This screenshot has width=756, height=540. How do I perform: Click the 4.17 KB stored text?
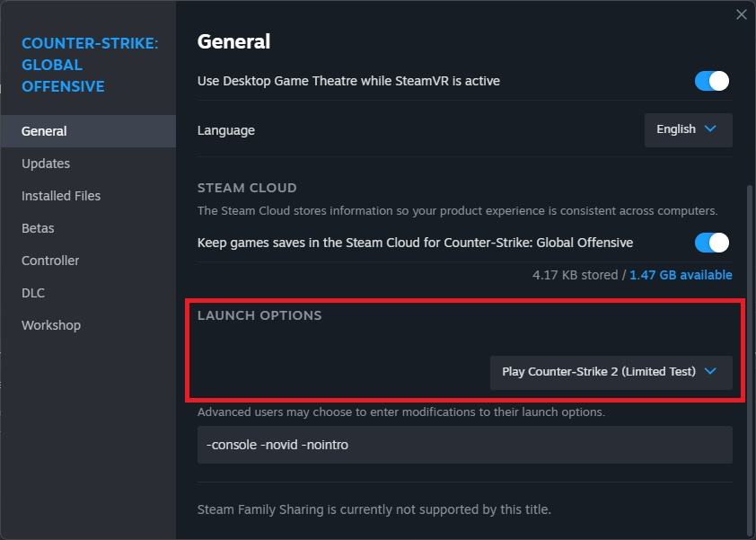click(x=575, y=275)
